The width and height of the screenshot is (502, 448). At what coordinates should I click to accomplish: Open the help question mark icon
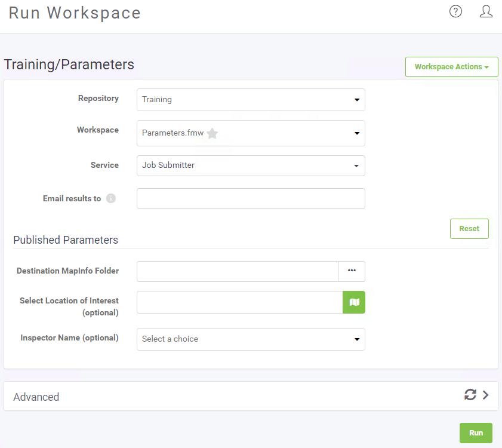pyautogui.click(x=455, y=11)
